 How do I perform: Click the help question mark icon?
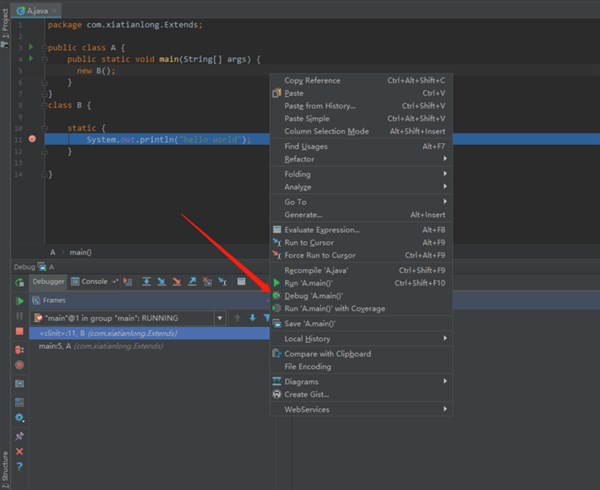coord(19,467)
